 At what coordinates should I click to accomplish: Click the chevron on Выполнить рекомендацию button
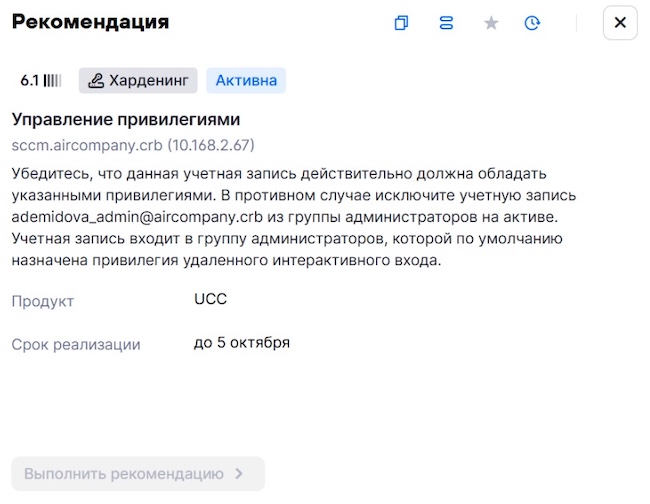pos(239,474)
